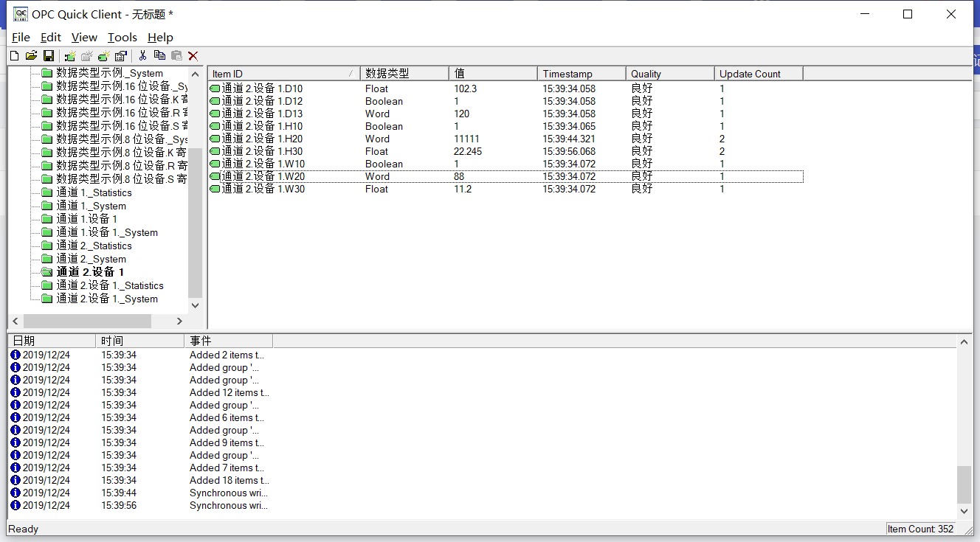Select tree group 通道 2.设备 1._System
The image size is (980, 542).
[107, 299]
